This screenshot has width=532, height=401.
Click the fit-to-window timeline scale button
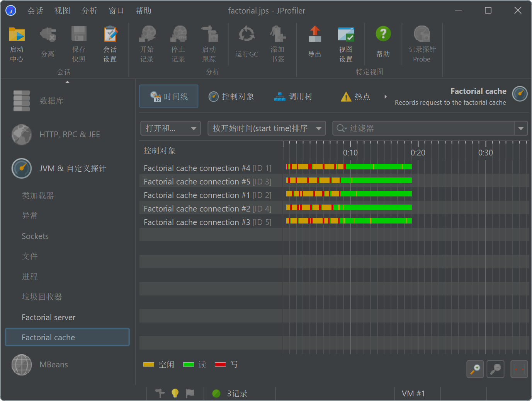(x=519, y=369)
